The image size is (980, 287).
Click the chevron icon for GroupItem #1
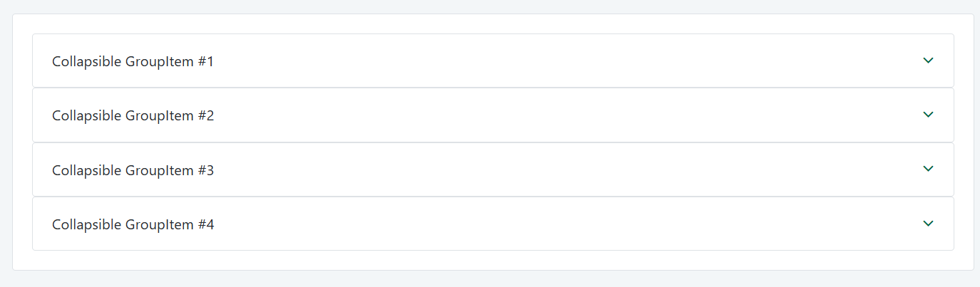[928, 61]
